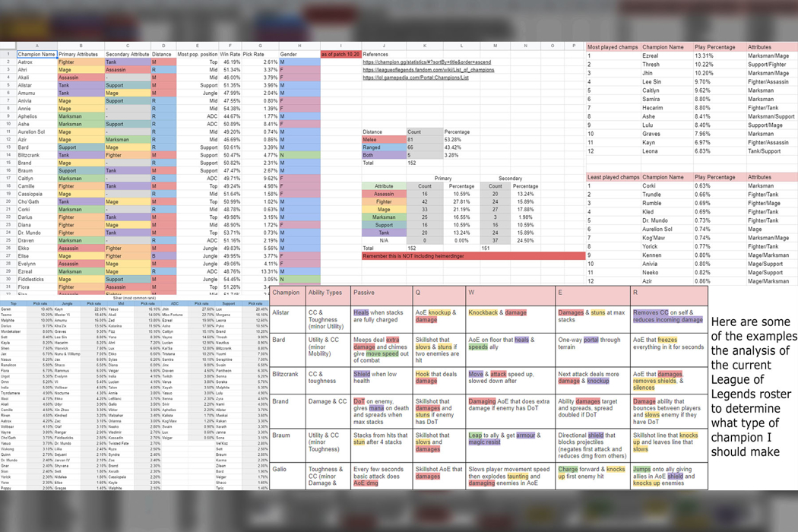The height and width of the screenshot is (532, 798).
Task: Select the "Most played champs" header cell
Action: point(612,47)
